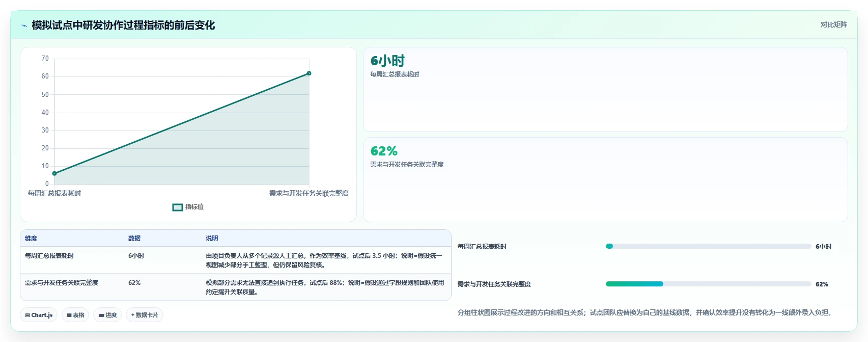Click the 62% progress value label

pyautogui.click(x=822, y=284)
